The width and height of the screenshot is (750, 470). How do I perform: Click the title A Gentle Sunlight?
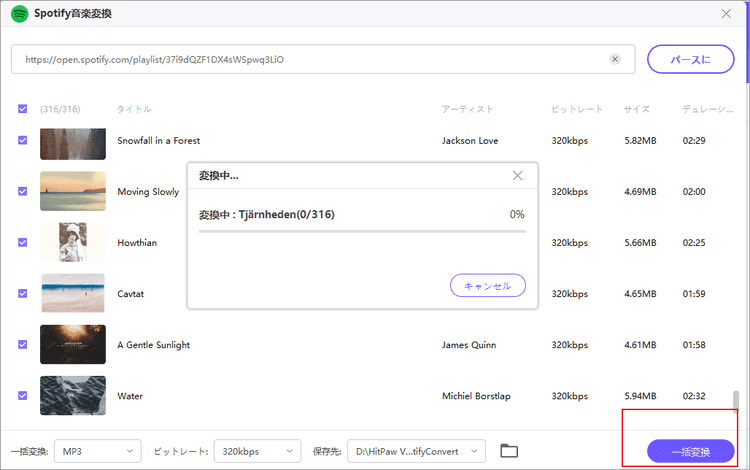pyautogui.click(x=154, y=345)
